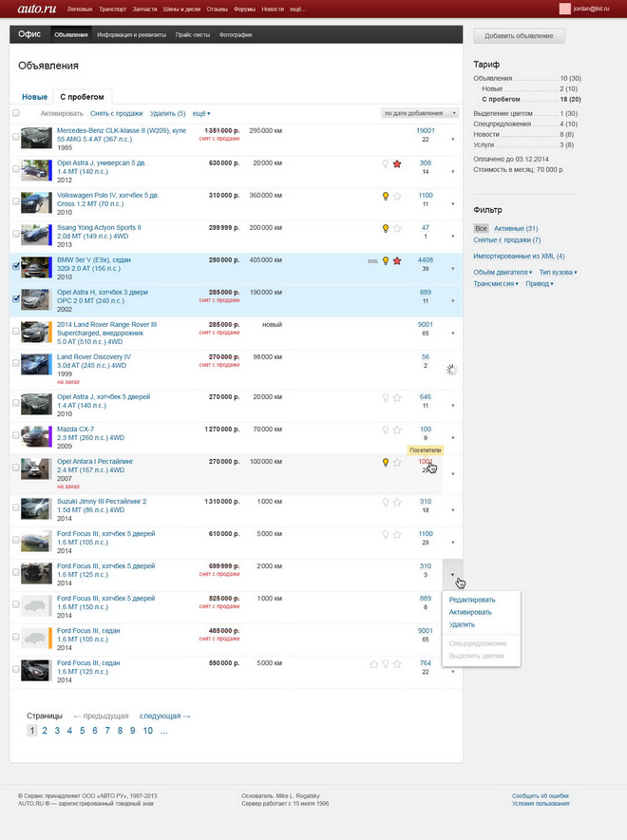Viewport: 627px width, 840px height.
Task: Click the star icon on Suzuki Jimny III row
Action: [397, 502]
